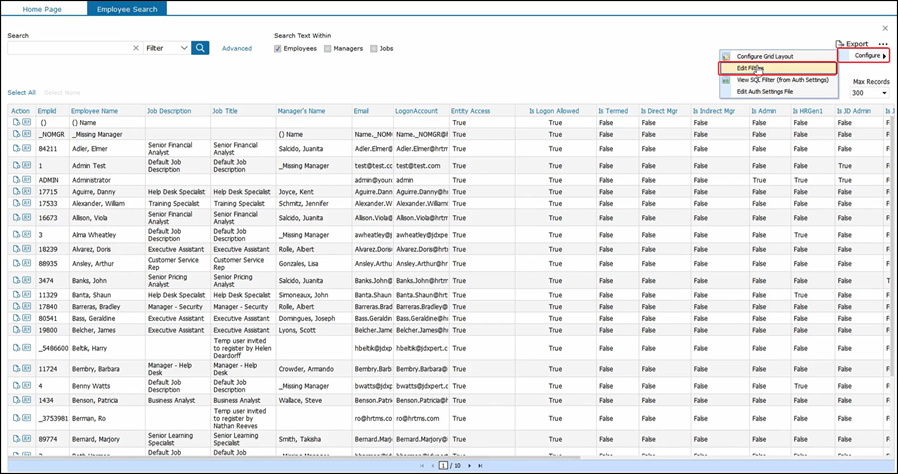The image size is (899, 474).
Task: Click the Advanced search link
Action: [237, 48]
